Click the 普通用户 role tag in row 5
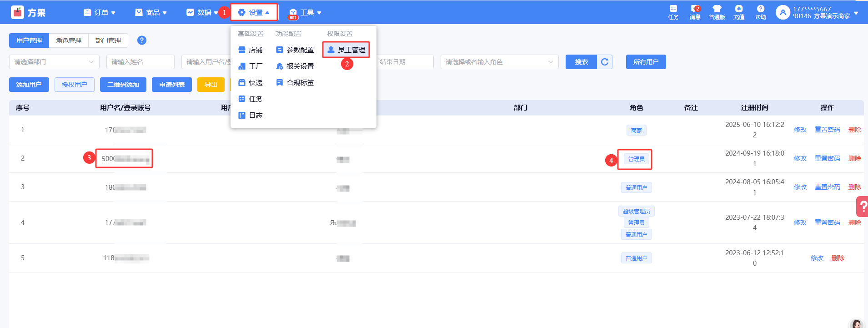Viewport: 868px width, 328px height. tap(637, 258)
